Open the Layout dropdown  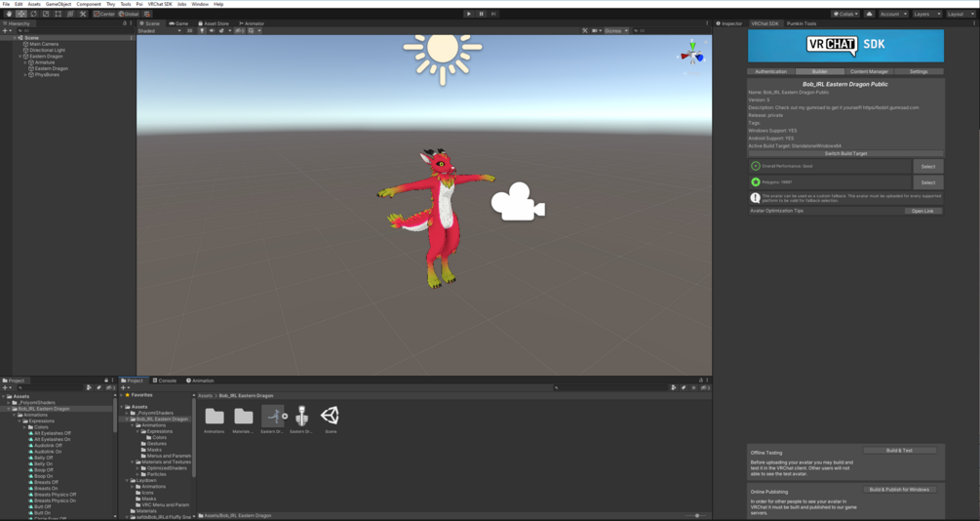click(x=960, y=14)
